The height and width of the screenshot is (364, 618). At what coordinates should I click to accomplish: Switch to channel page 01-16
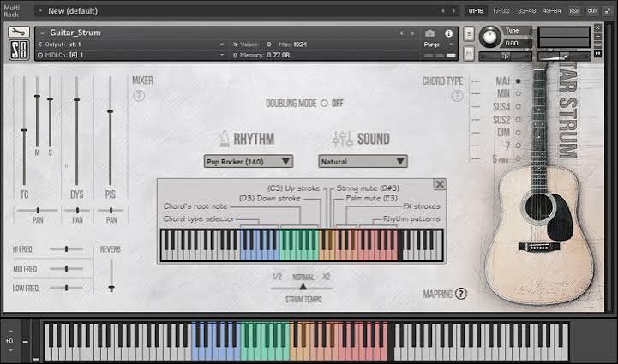476,11
